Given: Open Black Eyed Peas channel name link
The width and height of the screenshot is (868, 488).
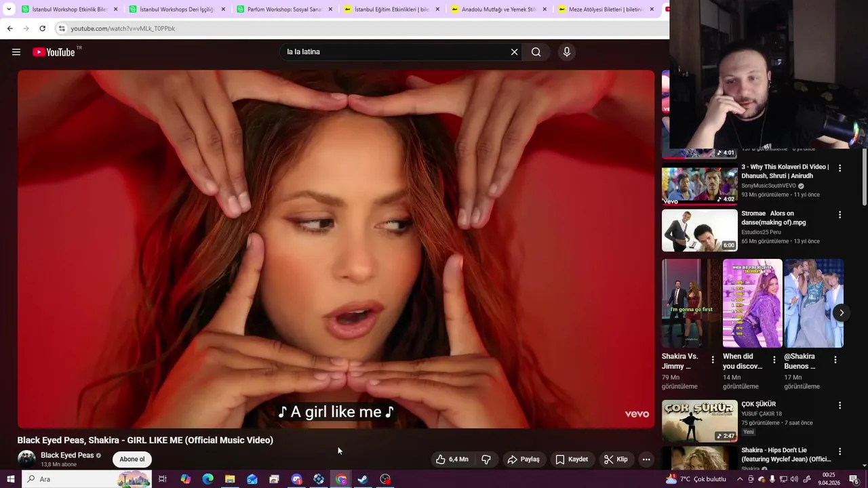Looking at the screenshot, I should [67, 455].
